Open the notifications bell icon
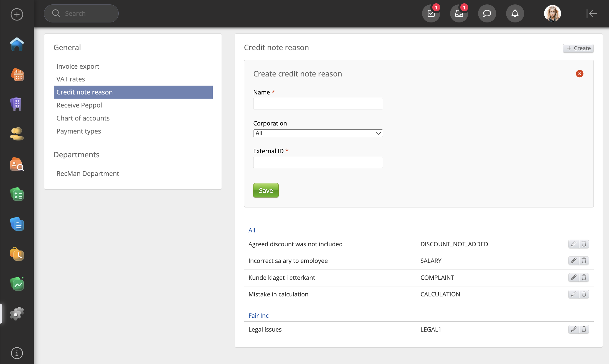Screen dimensions: 609x364 tap(515, 13)
